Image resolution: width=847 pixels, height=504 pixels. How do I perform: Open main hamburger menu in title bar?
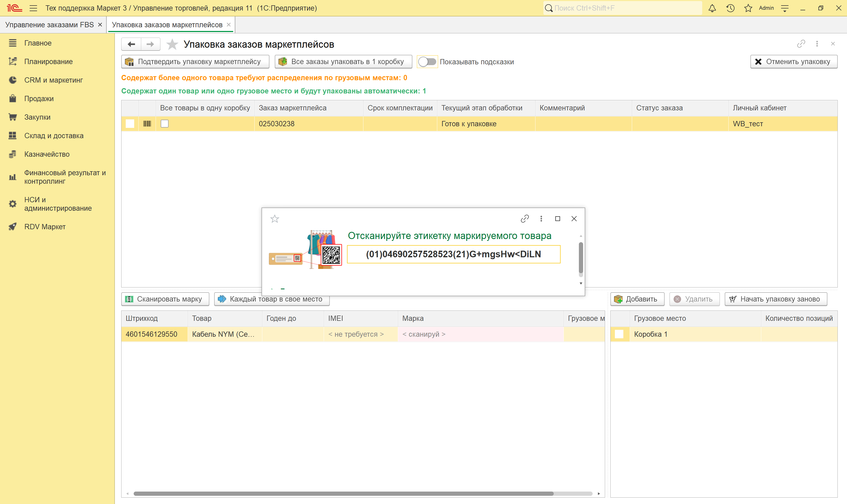tap(33, 8)
